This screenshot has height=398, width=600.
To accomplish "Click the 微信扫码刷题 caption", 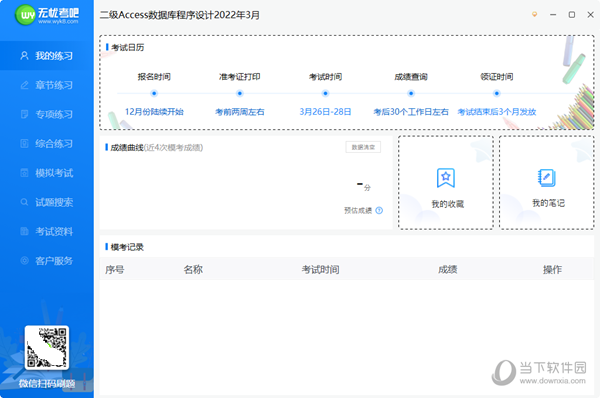I will (x=47, y=383).
